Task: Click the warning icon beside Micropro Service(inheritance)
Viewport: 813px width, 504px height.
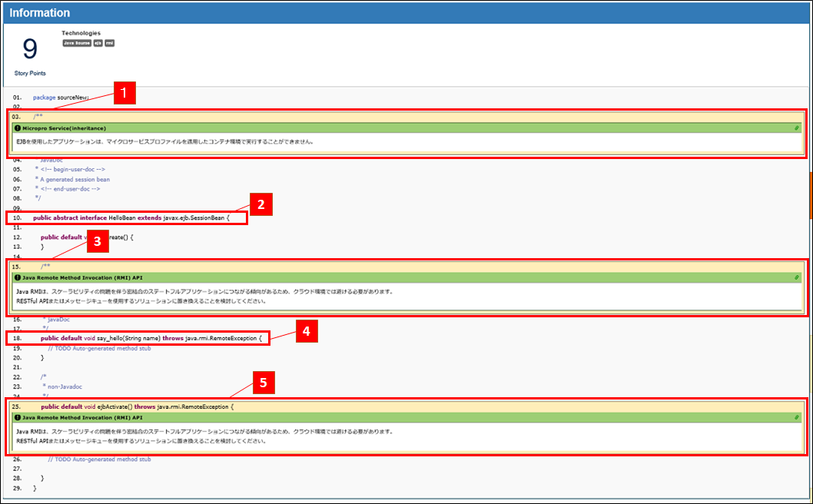Action: 18,128
